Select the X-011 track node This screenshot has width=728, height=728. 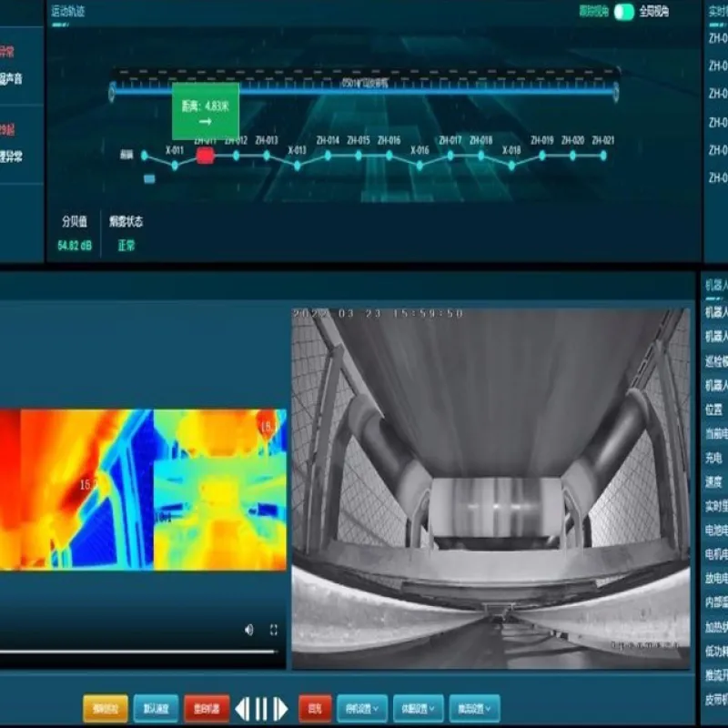(175, 165)
